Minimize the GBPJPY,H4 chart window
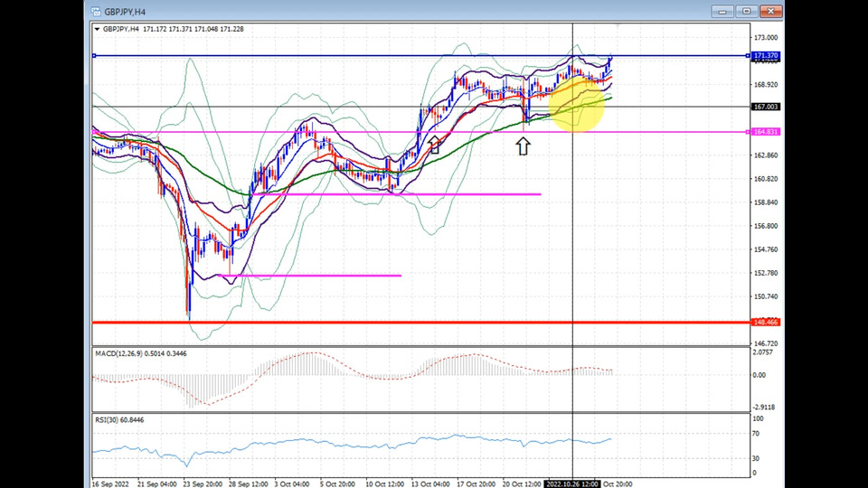Viewport: 868px width, 488px height. pyautogui.click(x=722, y=11)
